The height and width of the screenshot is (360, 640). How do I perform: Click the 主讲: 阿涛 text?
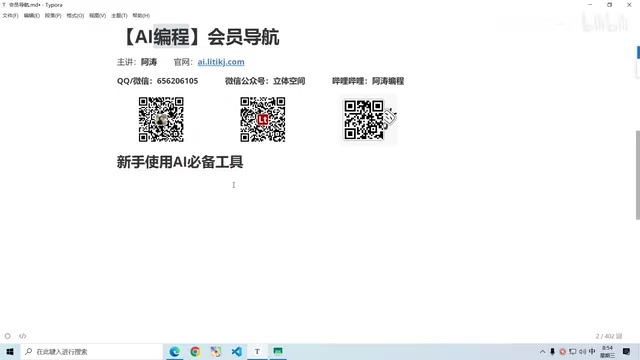coord(137,62)
